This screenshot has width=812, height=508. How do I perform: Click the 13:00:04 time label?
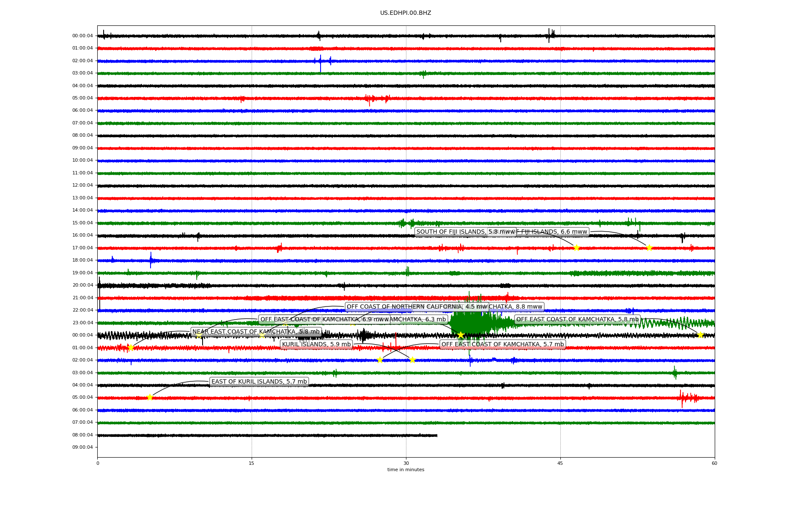coord(82,198)
